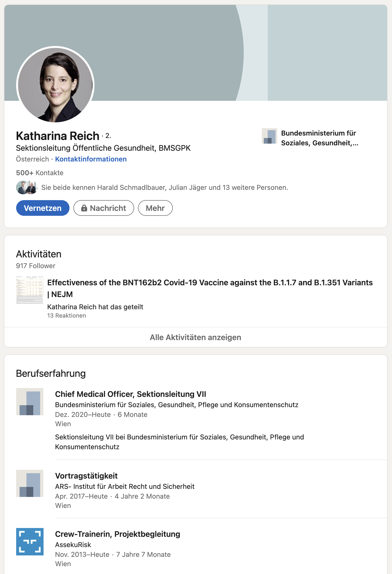Click 'Nov. 2013–Heute · 7 Jahre 7 Monate'

113,554
